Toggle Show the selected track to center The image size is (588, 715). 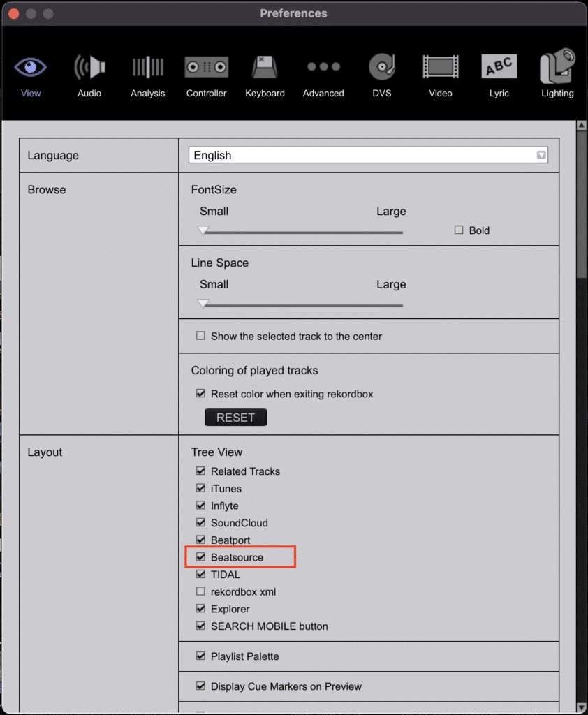[x=201, y=336]
